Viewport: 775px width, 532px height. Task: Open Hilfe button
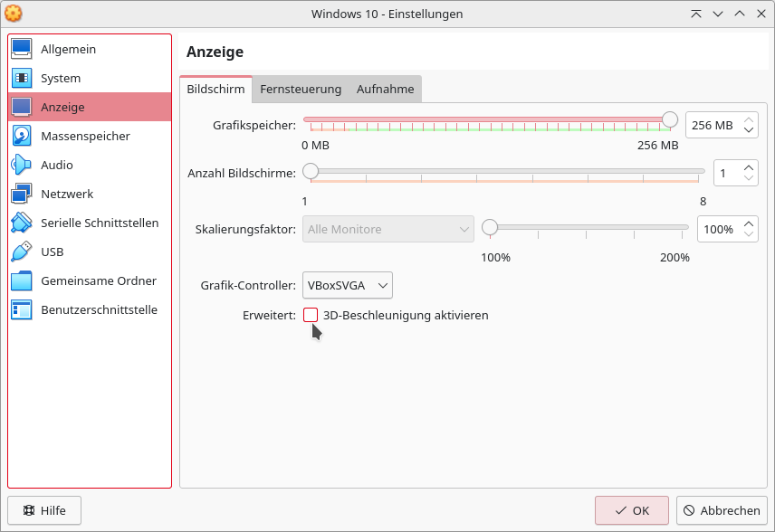[x=44, y=510]
